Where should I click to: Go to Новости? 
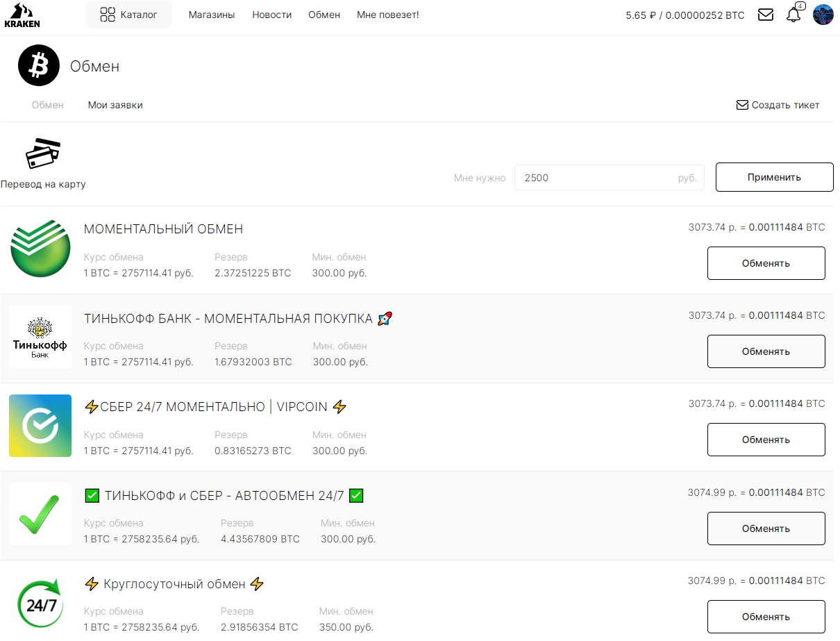(x=272, y=15)
